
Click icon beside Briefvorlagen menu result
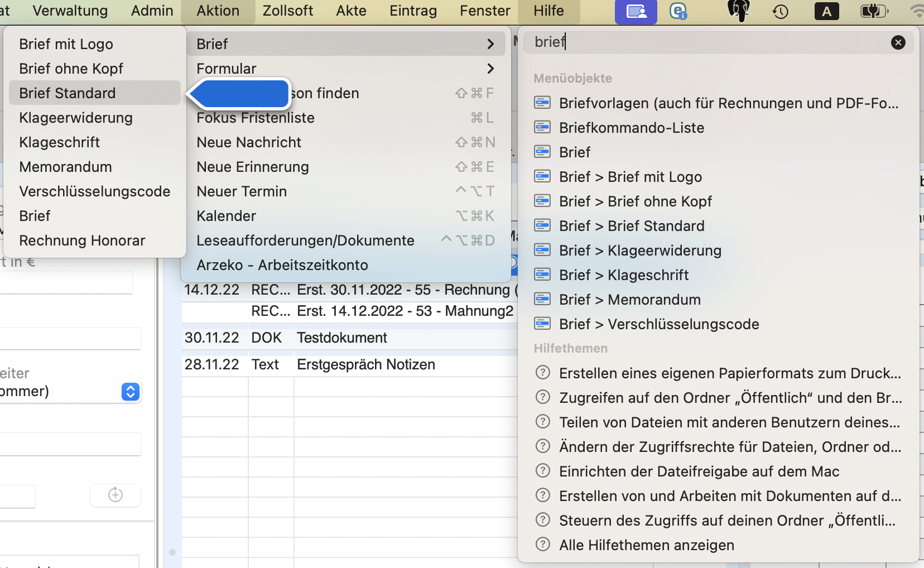[x=542, y=103]
